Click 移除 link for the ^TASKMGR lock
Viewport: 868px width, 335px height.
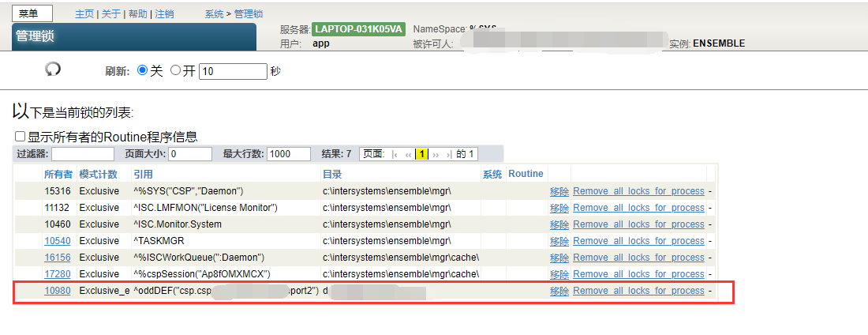559,241
